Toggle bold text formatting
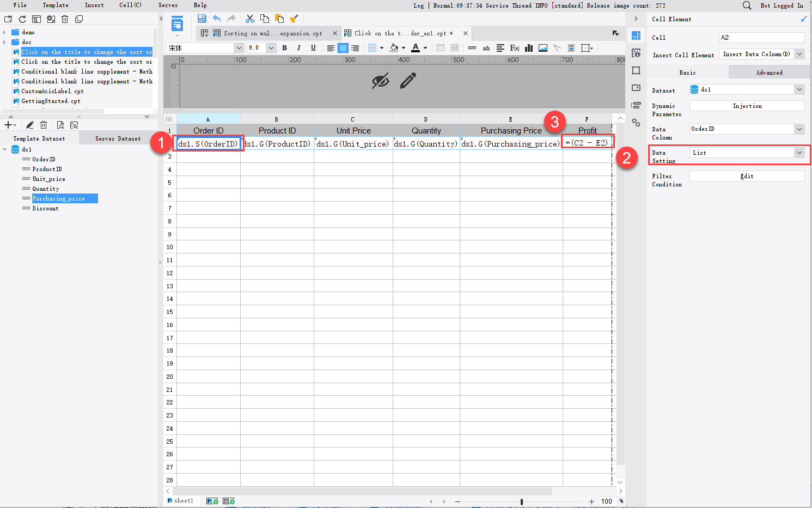This screenshot has height=508, width=812. click(x=284, y=48)
